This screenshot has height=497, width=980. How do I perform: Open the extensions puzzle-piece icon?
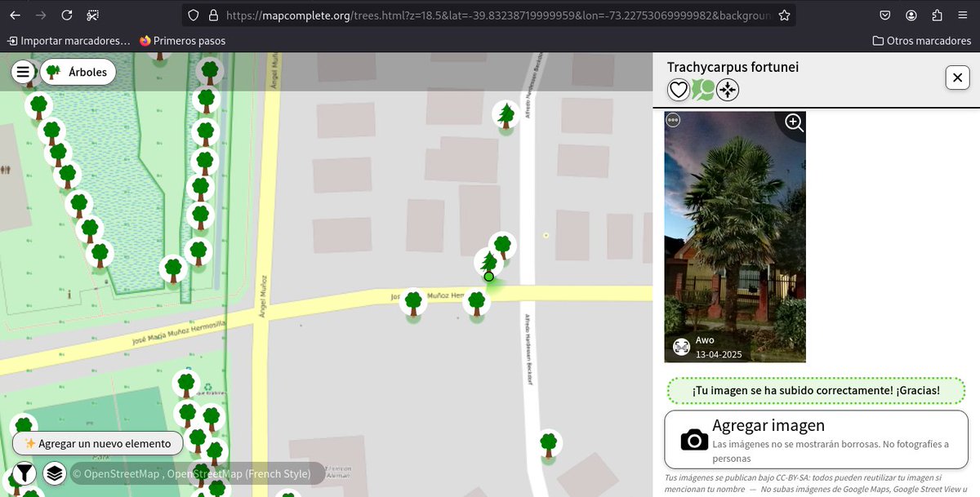(x=937, y=15)
